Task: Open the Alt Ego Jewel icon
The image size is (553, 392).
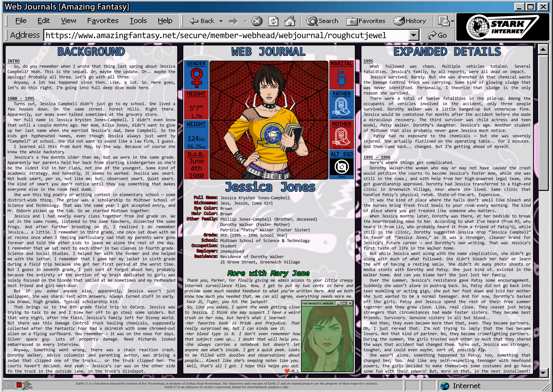Action: tap(341, 167)
